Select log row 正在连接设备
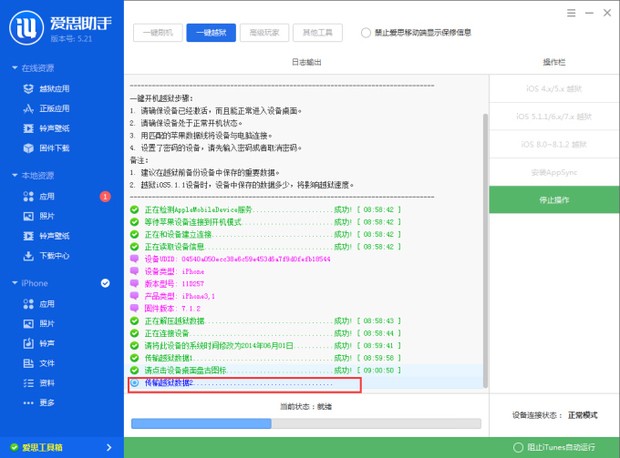This screenshot has height=458, width=620. pos(265,333)
